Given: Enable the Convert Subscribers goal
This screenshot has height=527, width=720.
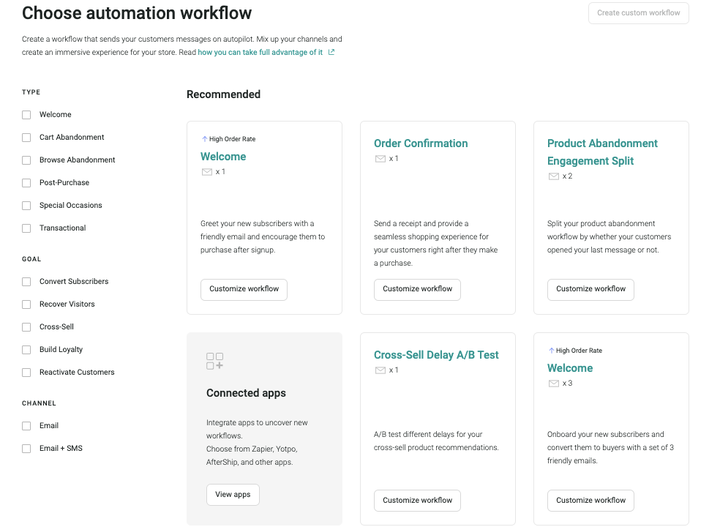Looking at the screenshot, I should click(x=27, y=281).
